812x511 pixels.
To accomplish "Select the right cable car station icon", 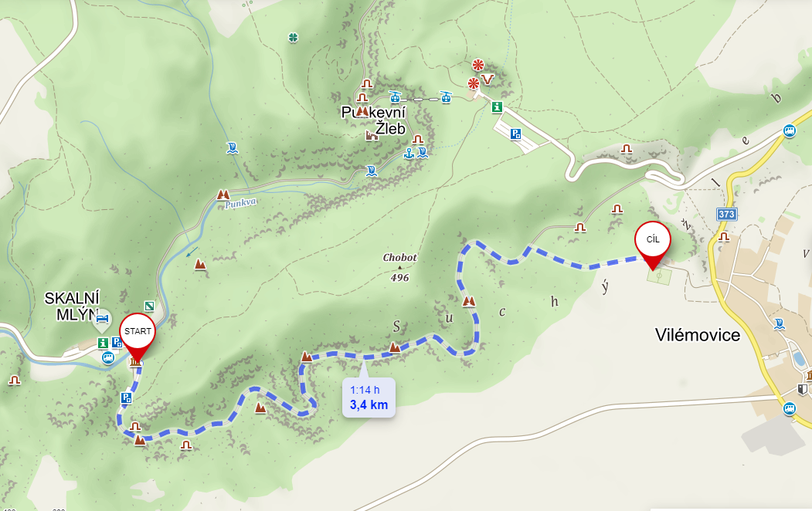I will pyautogui.click(x=446, y=96).
